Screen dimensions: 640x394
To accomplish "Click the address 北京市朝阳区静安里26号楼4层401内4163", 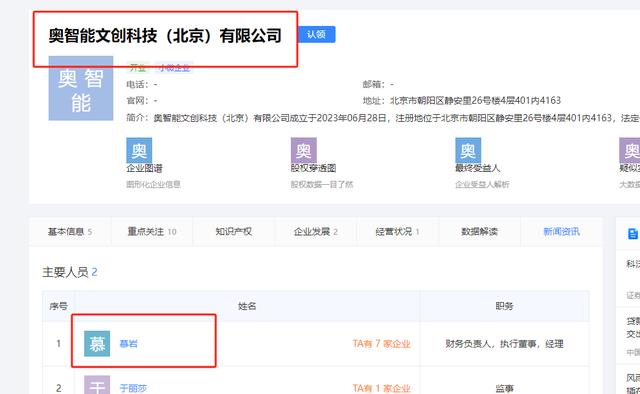I will pyautogui.click(x=476, y=100).
